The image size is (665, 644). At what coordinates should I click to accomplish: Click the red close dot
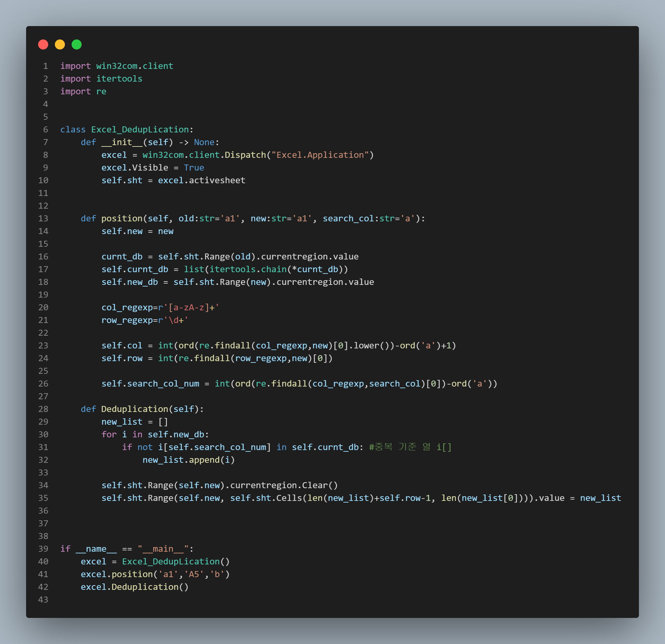43,44
